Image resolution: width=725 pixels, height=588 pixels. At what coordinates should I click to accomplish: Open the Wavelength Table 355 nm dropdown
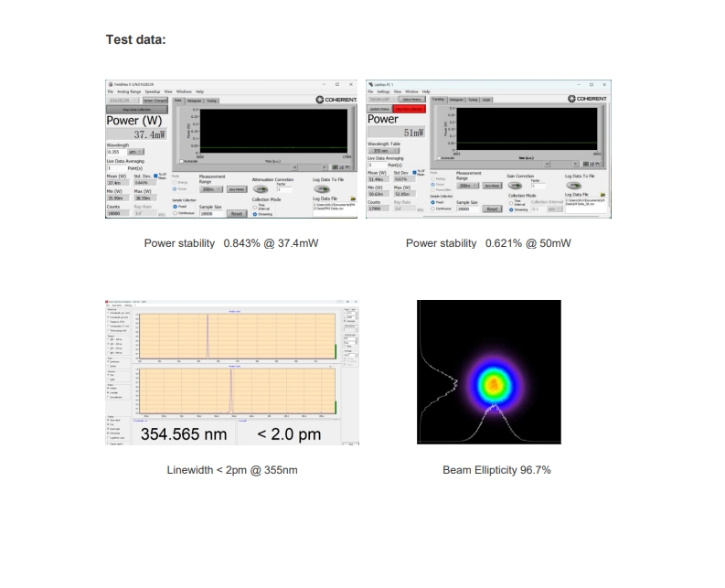(x=384, y=152)
